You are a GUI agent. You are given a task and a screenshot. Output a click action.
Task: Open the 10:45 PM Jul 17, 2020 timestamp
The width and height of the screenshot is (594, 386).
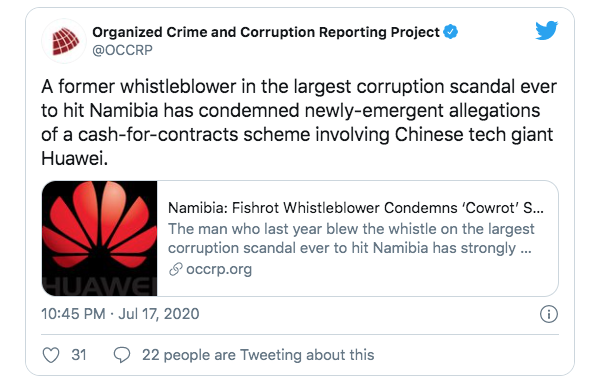point(120,314)
